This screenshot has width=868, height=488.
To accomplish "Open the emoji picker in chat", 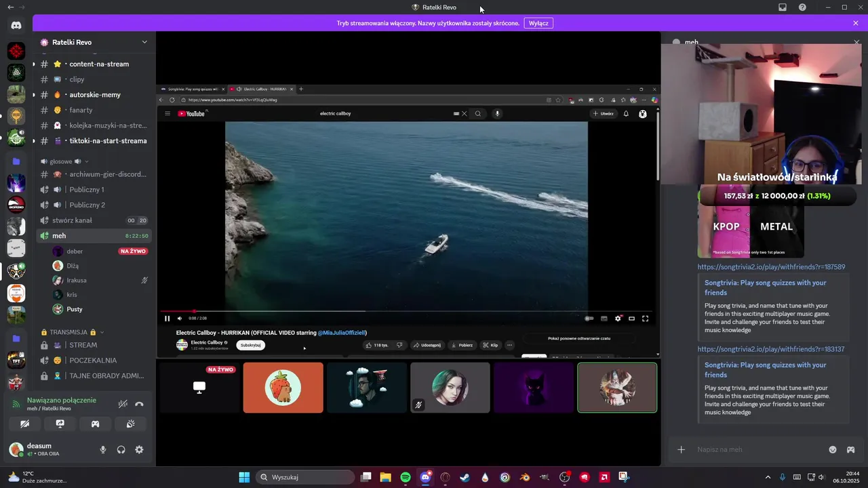I will click(833, 449).
